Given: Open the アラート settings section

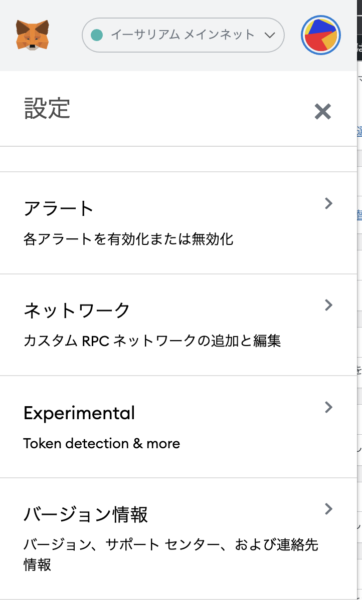Looking at the screenshot, I should (178, 223).
